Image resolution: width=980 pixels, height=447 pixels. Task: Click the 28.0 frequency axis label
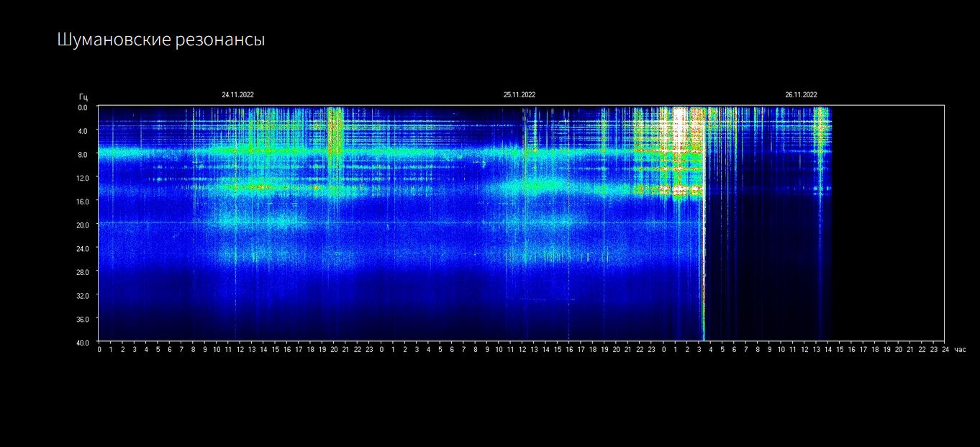coord(82,272)
